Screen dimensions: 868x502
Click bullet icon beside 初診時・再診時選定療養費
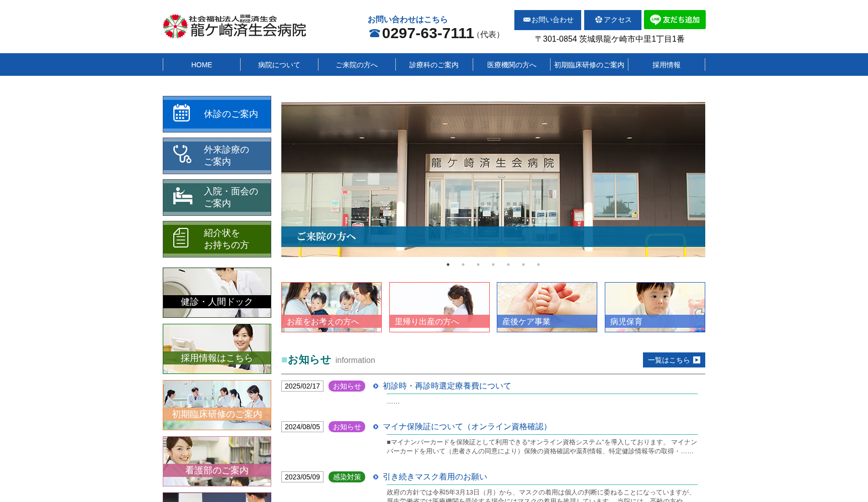376,386
